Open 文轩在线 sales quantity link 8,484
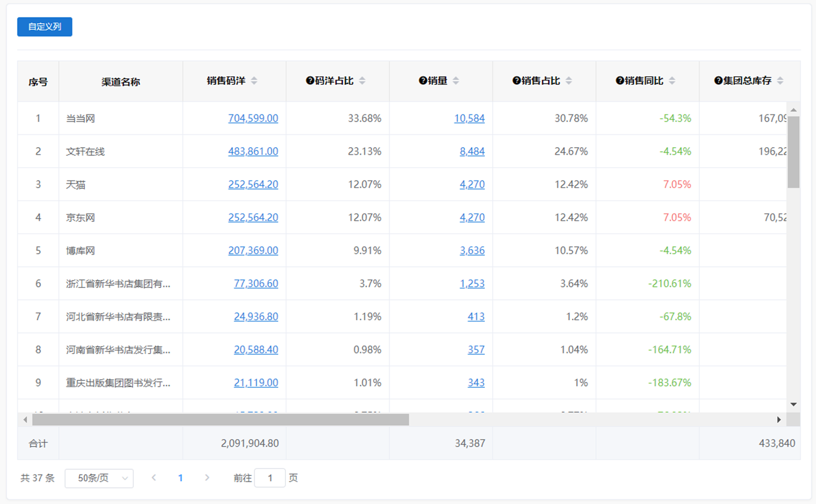This screenshot has height=504, width=816. coord(472,152)
